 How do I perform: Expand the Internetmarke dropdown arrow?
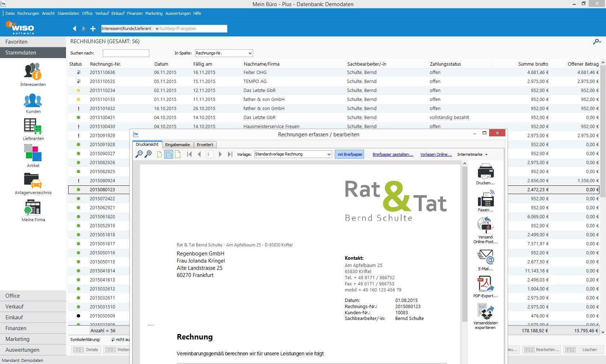[x=486, y=155]
